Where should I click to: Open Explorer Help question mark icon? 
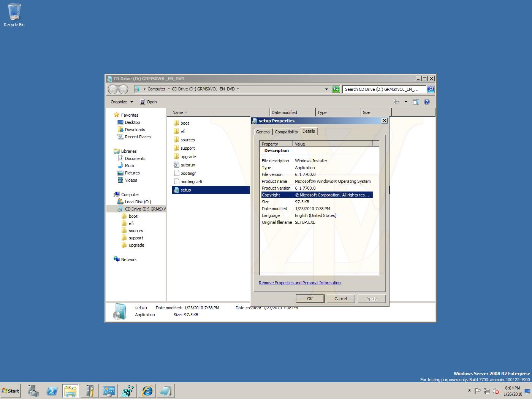click(x=427, y=102)
